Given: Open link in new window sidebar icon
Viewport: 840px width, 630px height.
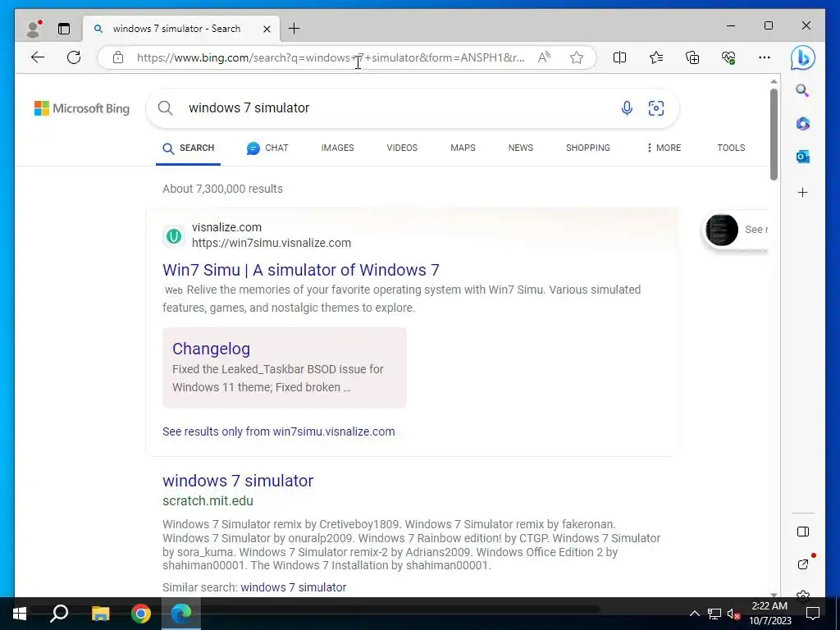Looking at the screenshot, I should click(802, 564).
